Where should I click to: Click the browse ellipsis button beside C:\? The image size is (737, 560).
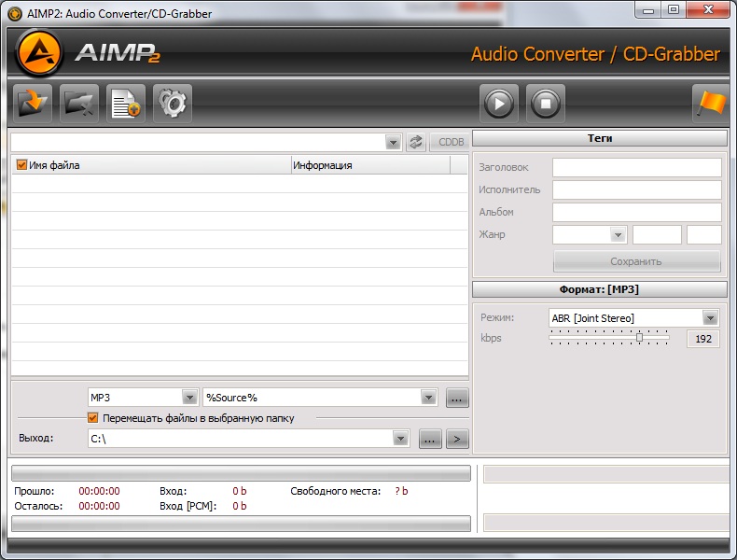tap(430, 440)
